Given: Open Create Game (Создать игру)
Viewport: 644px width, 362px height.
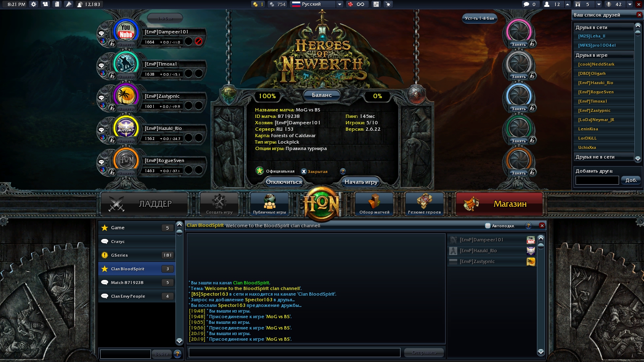Looking at the screenshot, I should tap(219, 204).
